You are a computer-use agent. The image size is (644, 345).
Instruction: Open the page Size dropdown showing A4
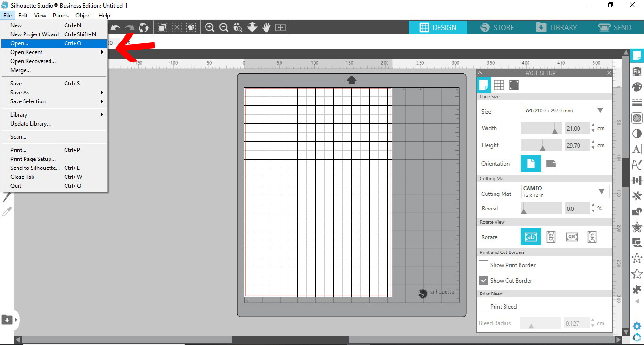564,110
